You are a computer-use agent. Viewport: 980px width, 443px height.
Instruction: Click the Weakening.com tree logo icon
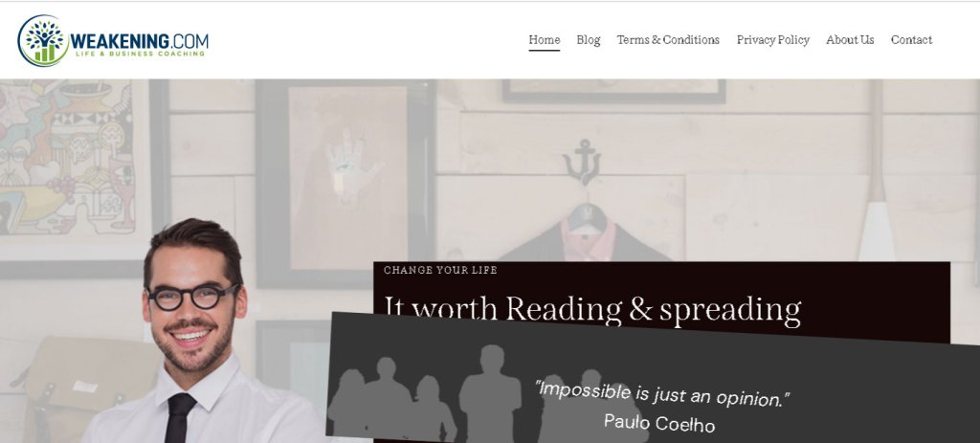point(43,40)
